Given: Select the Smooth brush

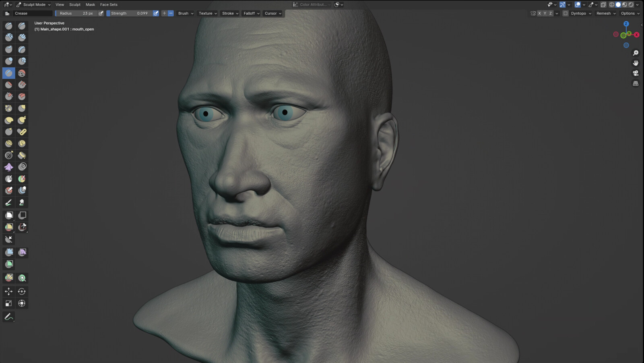Looking at the screenshot, I should coord(22,73).
